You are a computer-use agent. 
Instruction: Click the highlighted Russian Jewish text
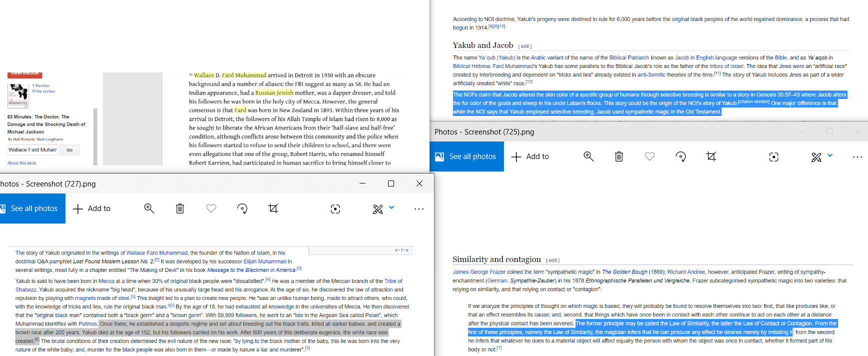274,92
